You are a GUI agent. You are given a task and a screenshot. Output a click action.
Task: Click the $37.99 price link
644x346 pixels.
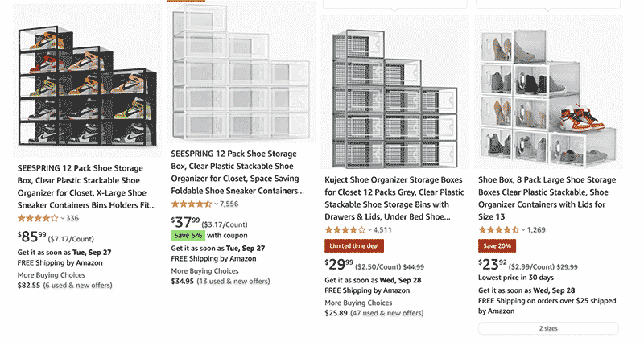[186, 221]
